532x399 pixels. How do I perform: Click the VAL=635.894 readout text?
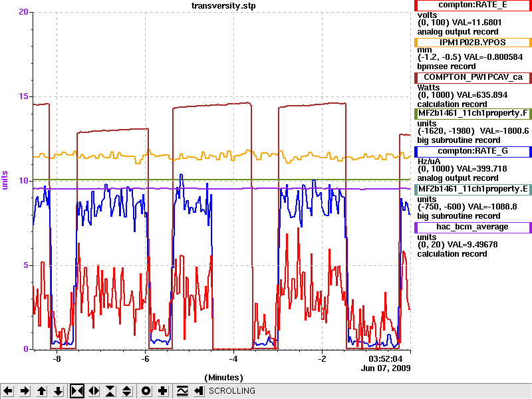click(x=482, y=95)
